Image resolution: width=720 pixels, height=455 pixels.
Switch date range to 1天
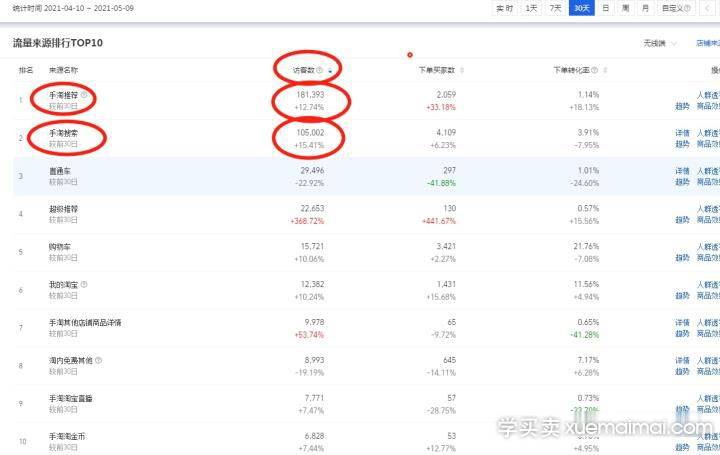click(531, 8)
